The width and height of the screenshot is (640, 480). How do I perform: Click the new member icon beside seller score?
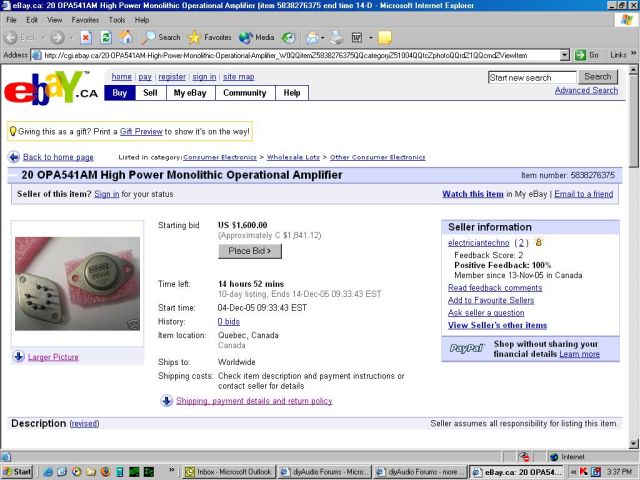[x=538, y=242]
